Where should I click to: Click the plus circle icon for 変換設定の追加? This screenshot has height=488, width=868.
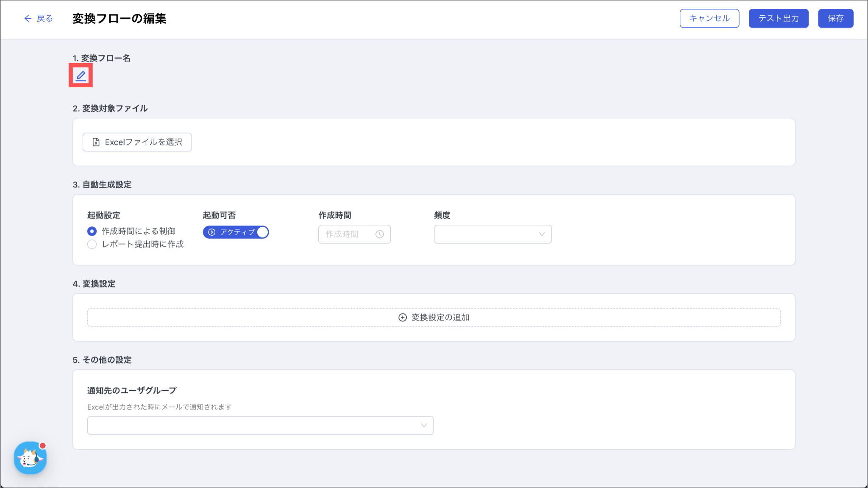(x=403, y=318)
